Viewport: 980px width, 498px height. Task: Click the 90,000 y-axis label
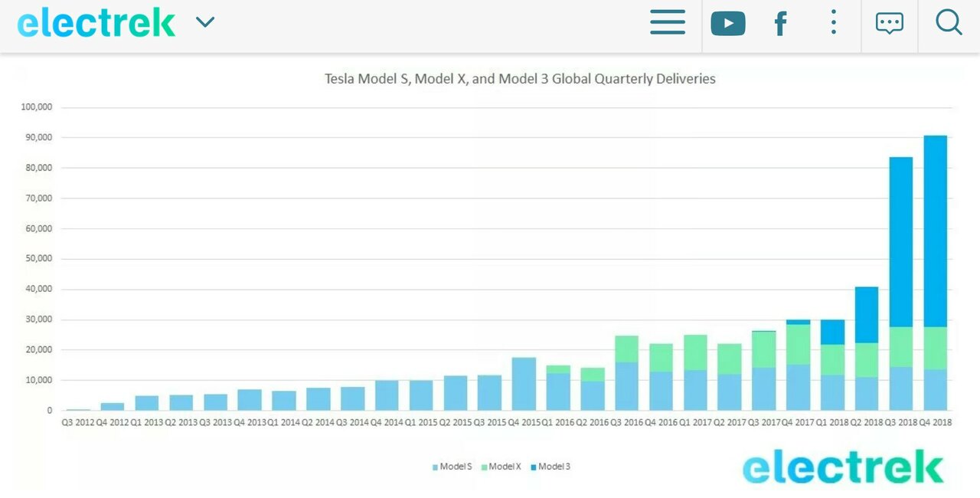click(38, 137)
